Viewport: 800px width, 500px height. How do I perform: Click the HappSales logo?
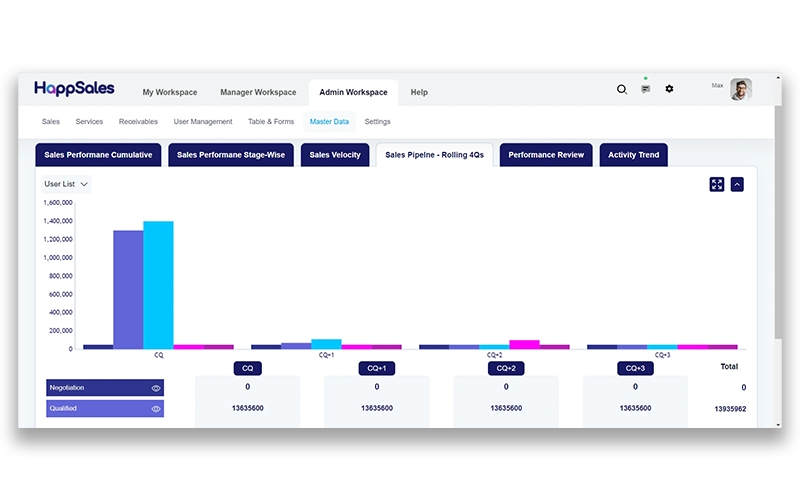74,89
